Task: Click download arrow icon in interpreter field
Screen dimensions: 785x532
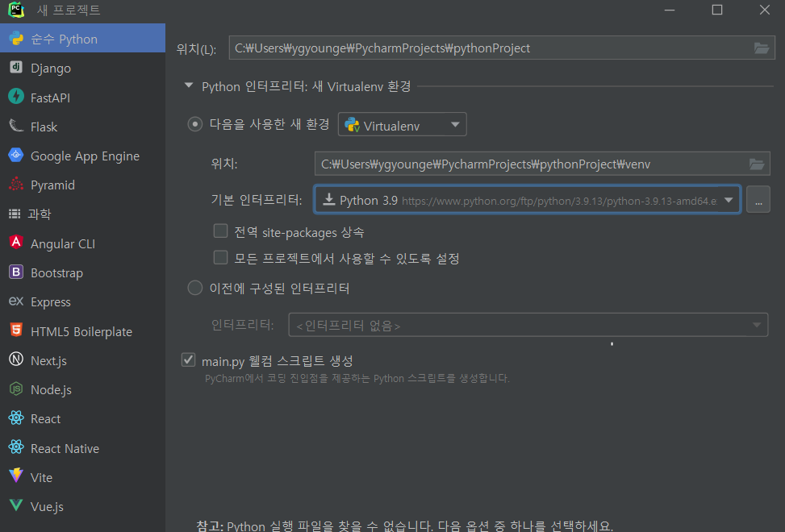Action: coord(328,200)
